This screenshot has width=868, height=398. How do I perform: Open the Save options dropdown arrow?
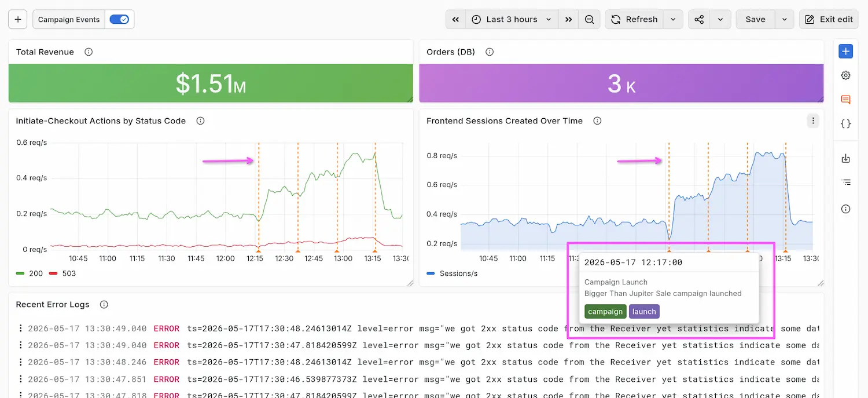coord(784,19)
